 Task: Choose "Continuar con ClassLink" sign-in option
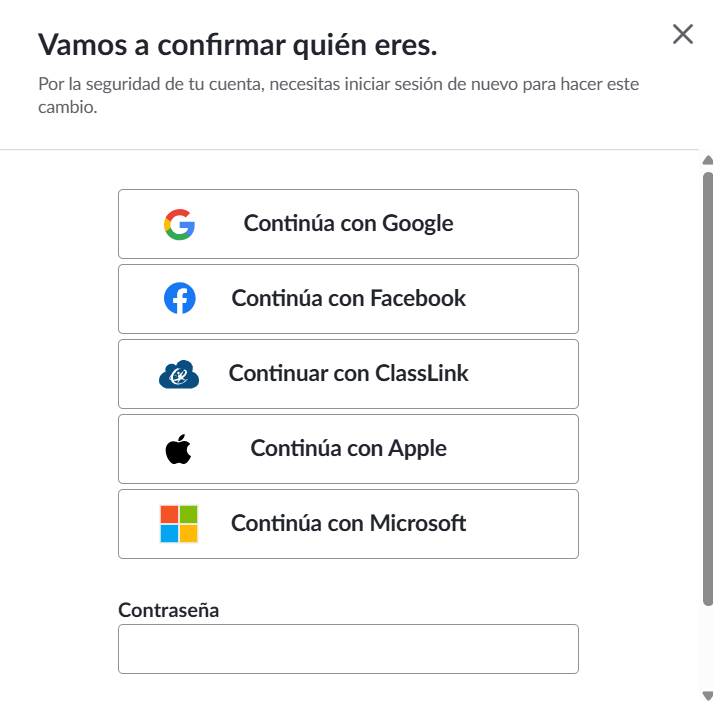click(348, 374)
